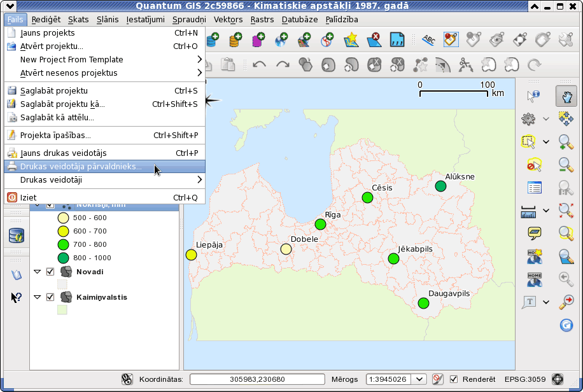Click Deselect features icon
This screenshot has height=392, width=583.
[534, 165]
